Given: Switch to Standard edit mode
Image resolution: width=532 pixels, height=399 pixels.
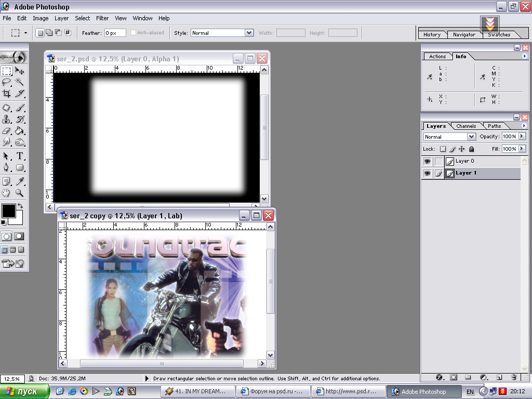Looking at the screenshot, I should [x=6, y=236].
